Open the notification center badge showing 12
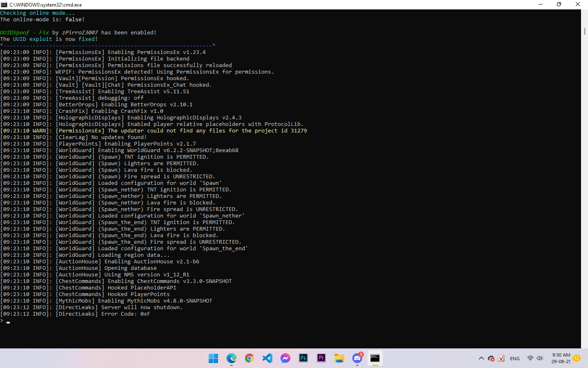 coord(577,359)
